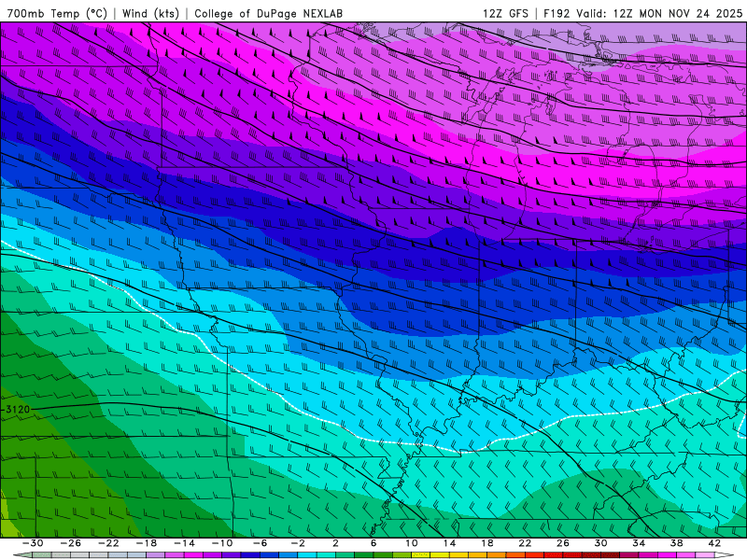Click the '-14' color scale label
The width and height of the screenshot is (747, 560).
click(x=184, y=543)
